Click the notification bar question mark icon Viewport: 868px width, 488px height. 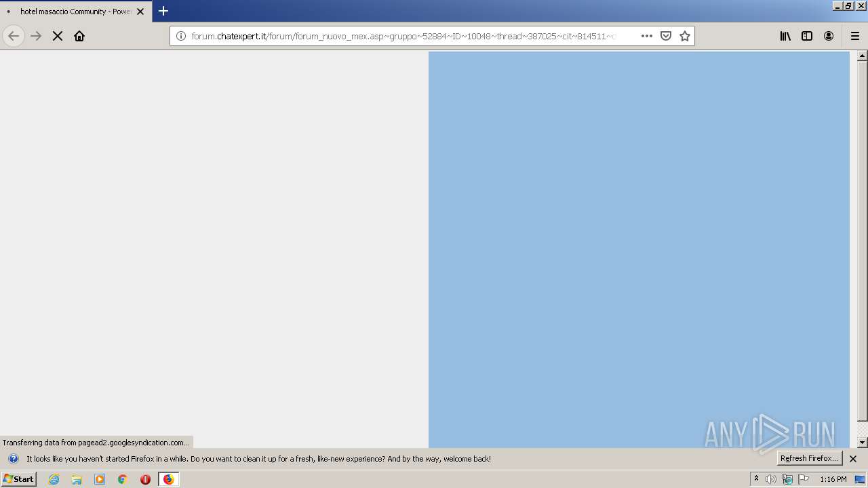click(x=13, y=459)
